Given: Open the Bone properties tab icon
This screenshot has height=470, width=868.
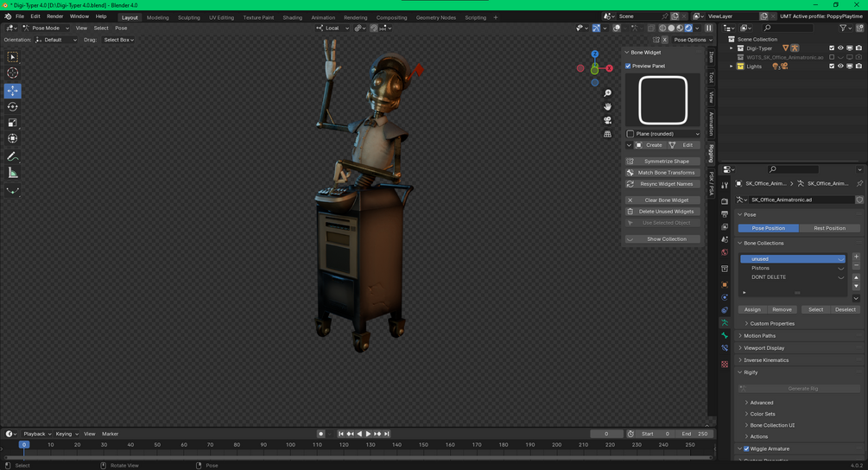Looking at the screenshot, I should point(725,335).
